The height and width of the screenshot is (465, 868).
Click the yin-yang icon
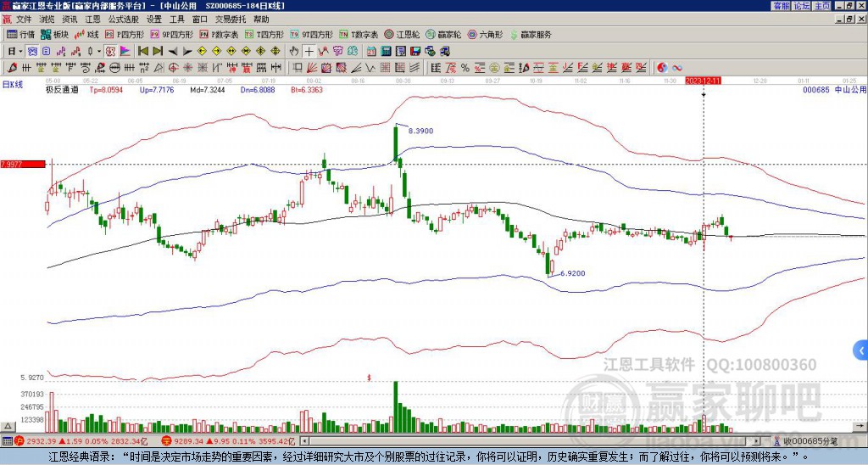point(662,68)
